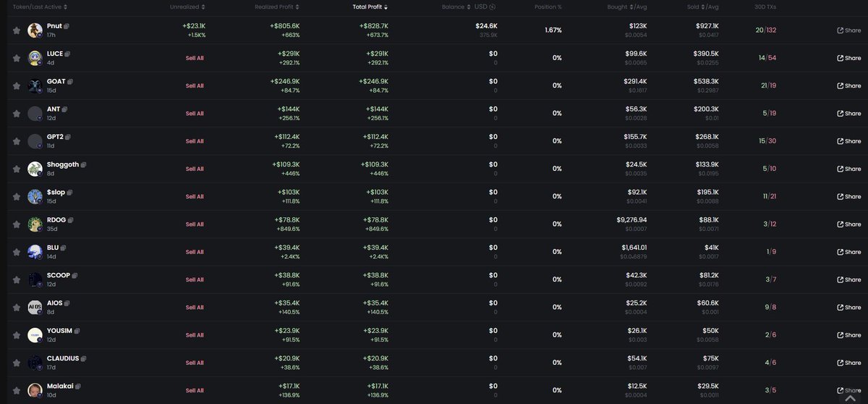Toggle the USD balance currency switch
Screen dimensions: 868x404
click(x=493, y=7)
